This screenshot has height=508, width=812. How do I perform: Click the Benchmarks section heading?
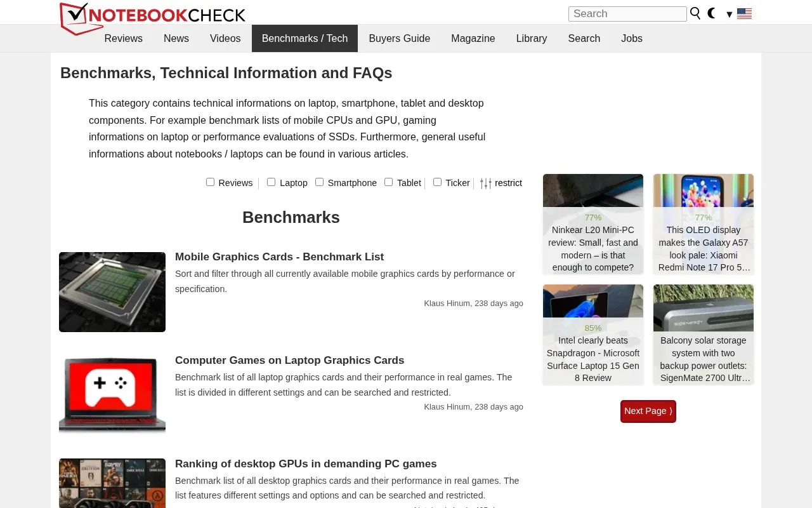click(x=291, y=217)
